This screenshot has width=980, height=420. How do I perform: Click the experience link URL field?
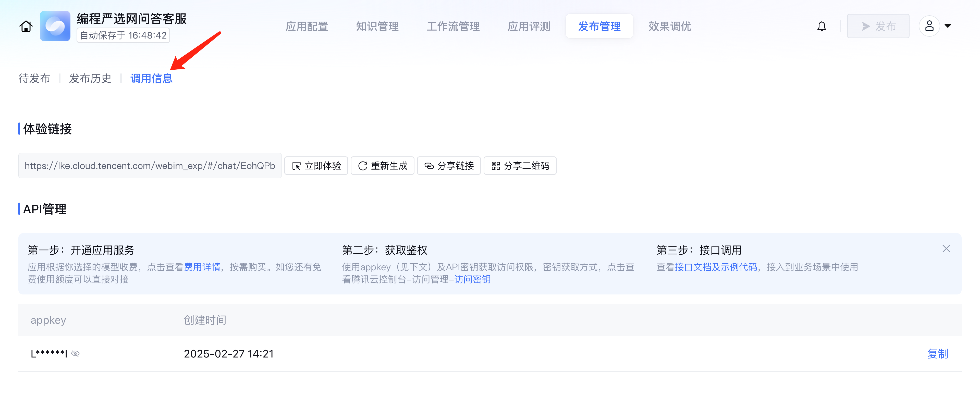tap(150, 166)
